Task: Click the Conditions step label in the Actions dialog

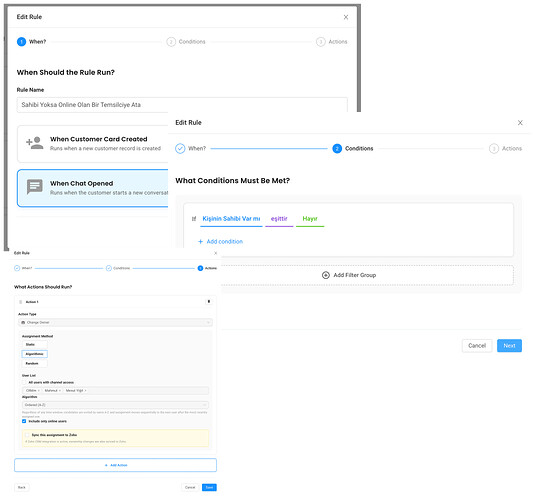Action: [x=121, y=268]
